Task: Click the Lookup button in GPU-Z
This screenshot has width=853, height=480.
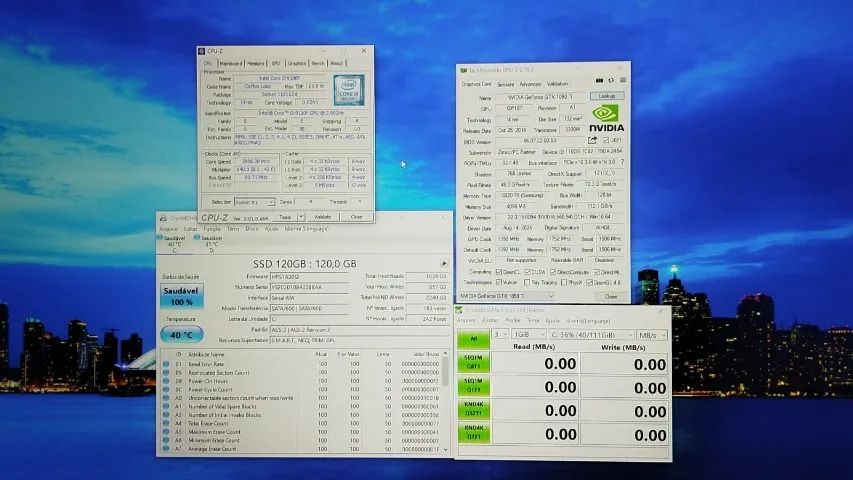Action: [x=607, y=96]
